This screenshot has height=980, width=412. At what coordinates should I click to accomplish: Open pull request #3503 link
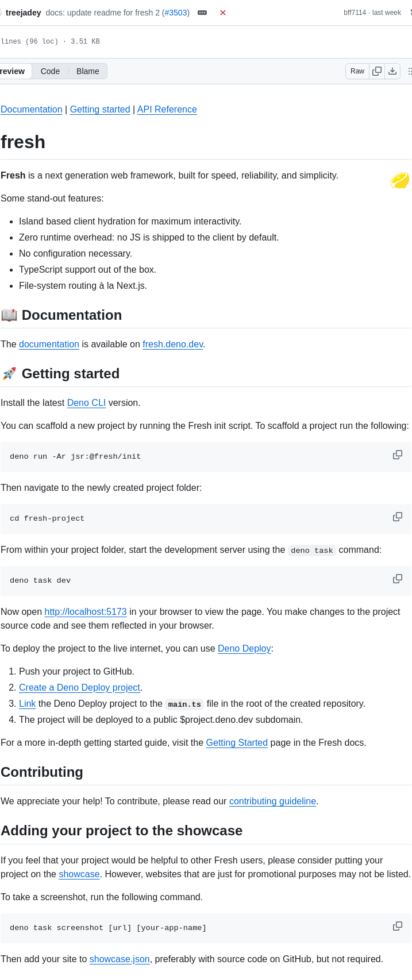tap(176, 13)
